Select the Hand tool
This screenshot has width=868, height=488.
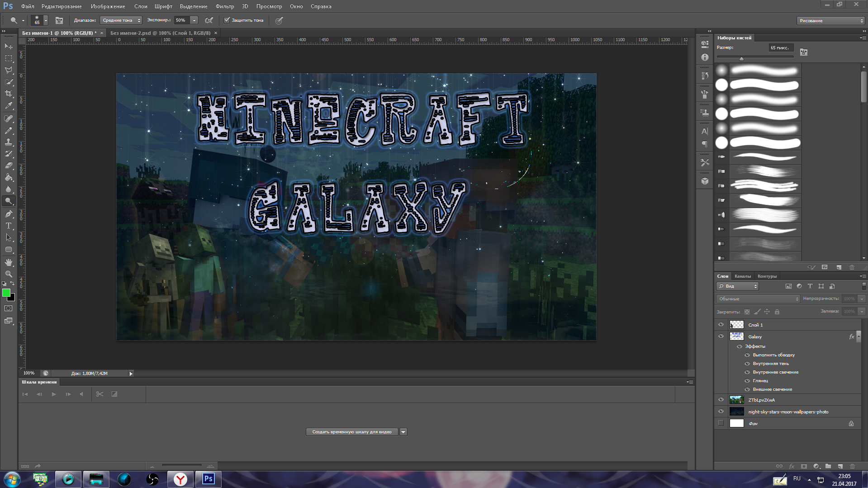(9, 262)
